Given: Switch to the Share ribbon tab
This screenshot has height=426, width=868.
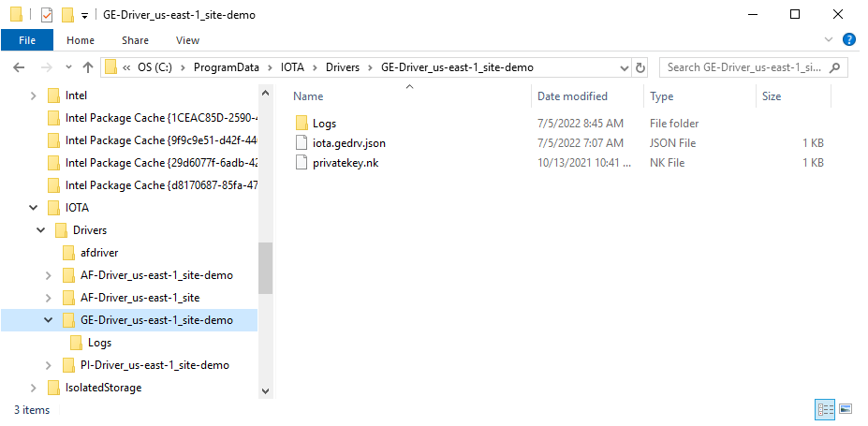Looking at the screenshot, I should click(x=135, y=40).
